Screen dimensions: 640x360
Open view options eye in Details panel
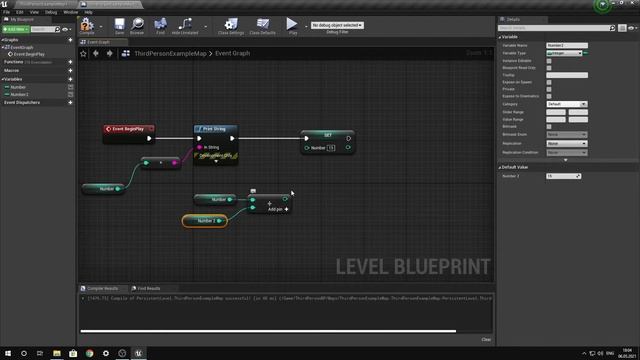click(631, 28)
